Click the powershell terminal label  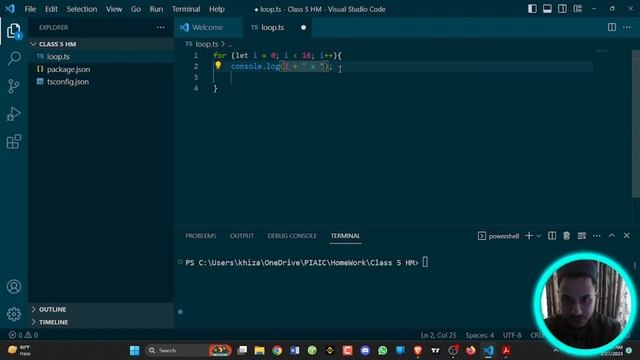[499, 236]
